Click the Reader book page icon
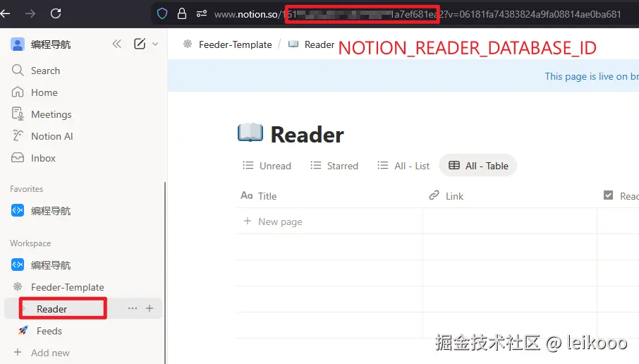The image size is (639, 364). click(250, 133)
